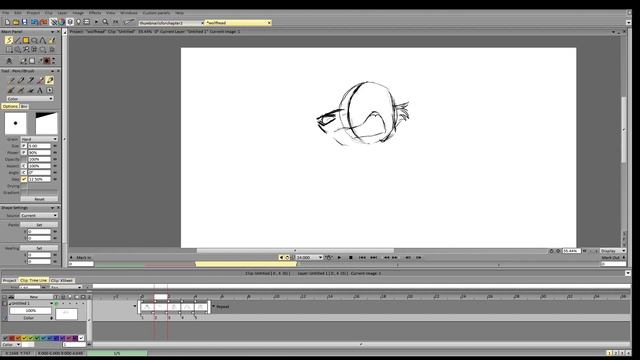Toggle Untitled 1 layer display checkbox
The image size is (640, 360).
pyautogui.click(x=57, y=304)
